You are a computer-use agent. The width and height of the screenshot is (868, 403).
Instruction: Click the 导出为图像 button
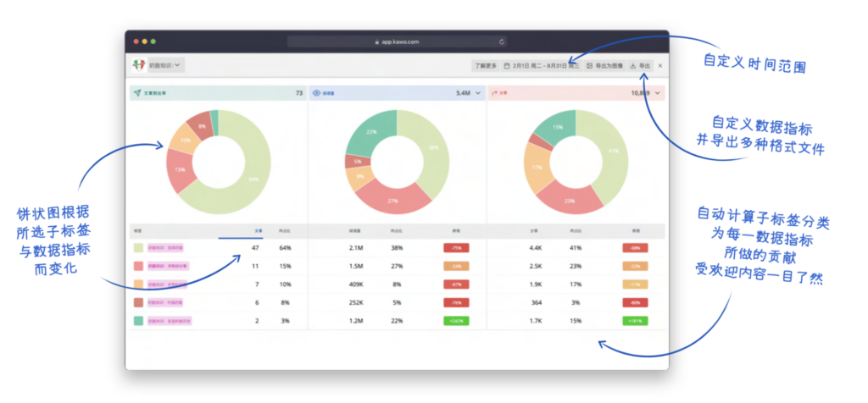tap(604, 65)
